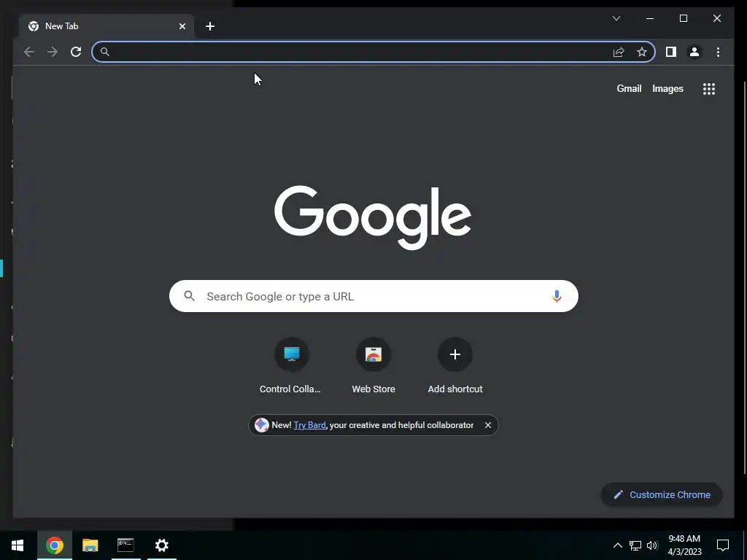Go forward with the forward arrow
The image size is (747, 560).
53,52
